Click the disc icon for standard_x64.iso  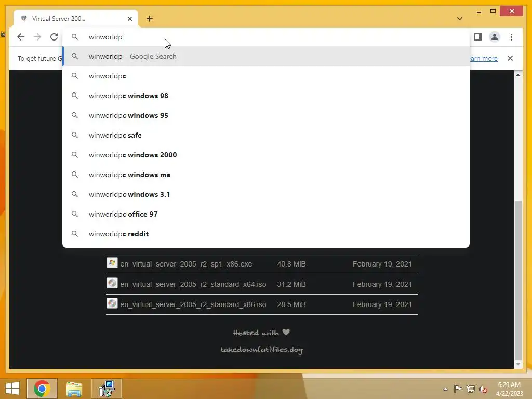[x=112, y=283]
